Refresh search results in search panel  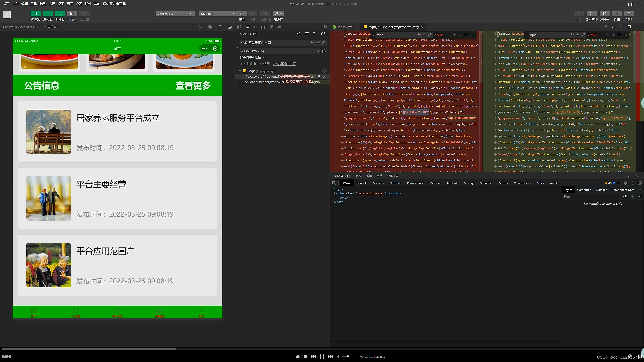tap(299, 34)
